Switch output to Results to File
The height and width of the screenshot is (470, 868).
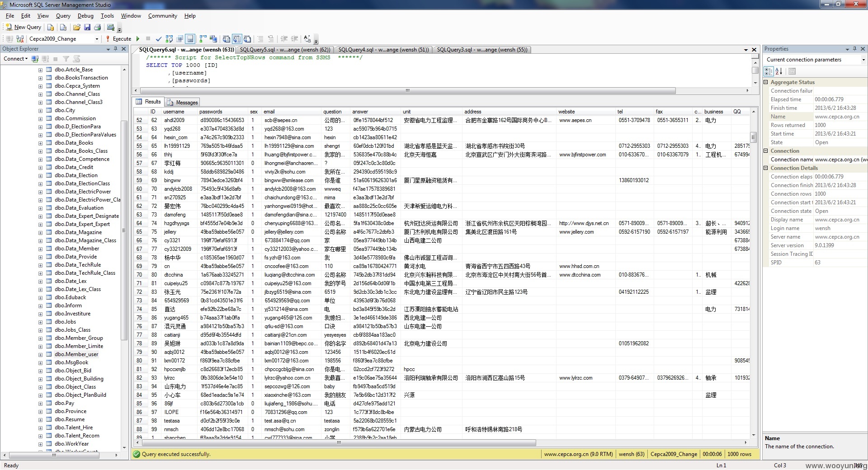(247, 39)
